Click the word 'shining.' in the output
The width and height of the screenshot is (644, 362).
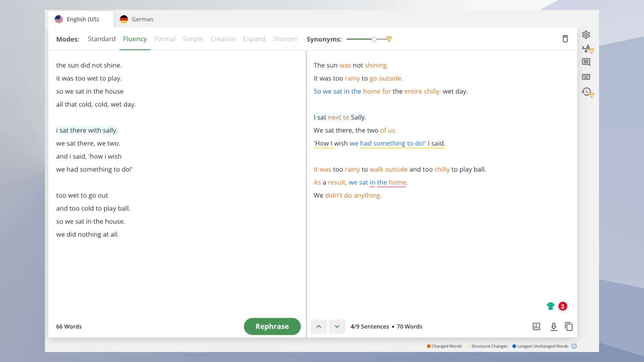pos(376,65)
